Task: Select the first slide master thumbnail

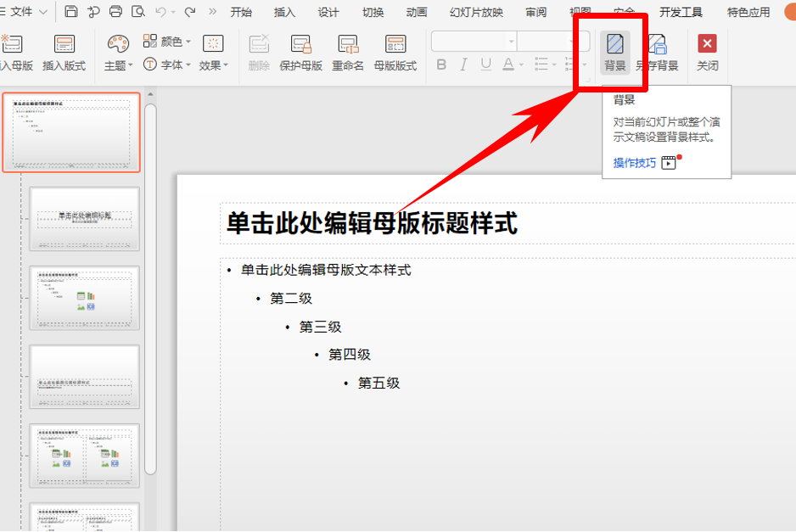Action: (71, 132)
